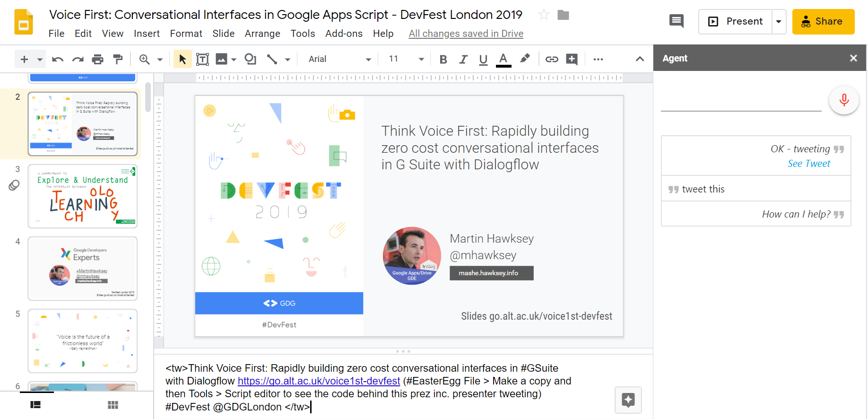Add a new slide with plus button

25,59
